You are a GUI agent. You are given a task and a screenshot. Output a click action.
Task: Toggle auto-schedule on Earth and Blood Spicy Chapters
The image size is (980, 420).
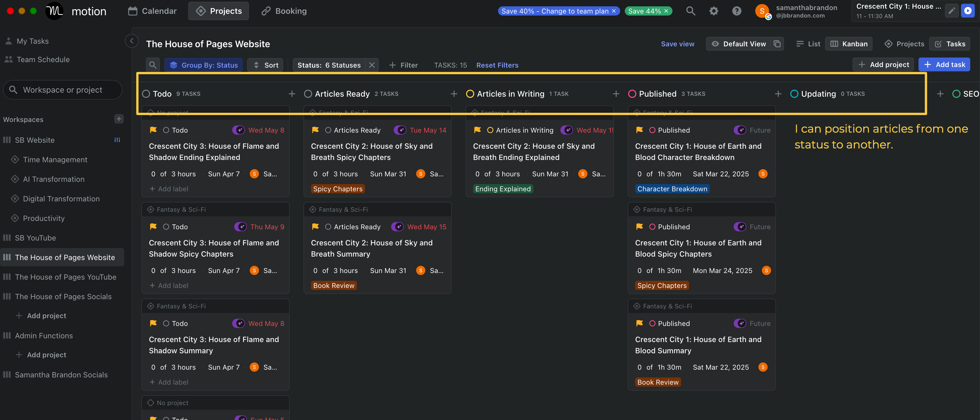coord(740,227)
